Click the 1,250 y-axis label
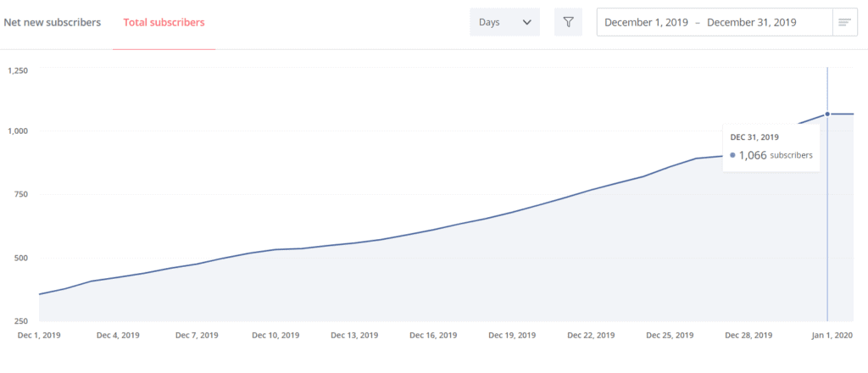The image size is (868, 373). [18, 71]
